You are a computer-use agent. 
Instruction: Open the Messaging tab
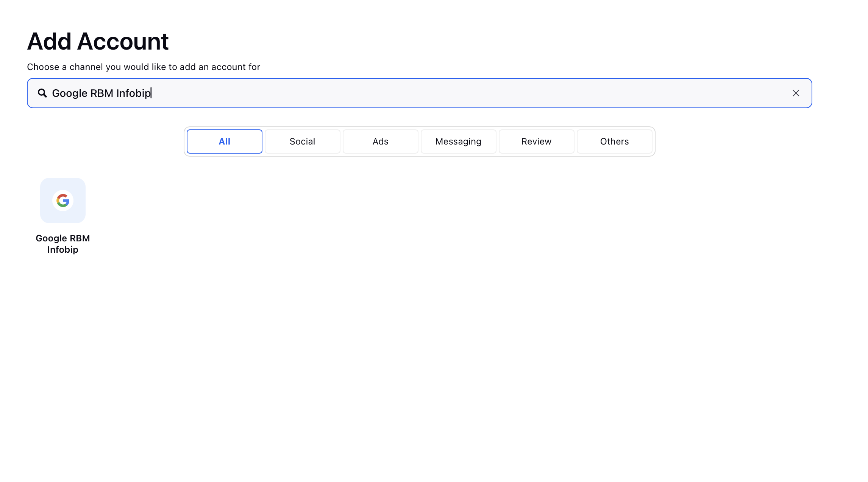[459, 141]
